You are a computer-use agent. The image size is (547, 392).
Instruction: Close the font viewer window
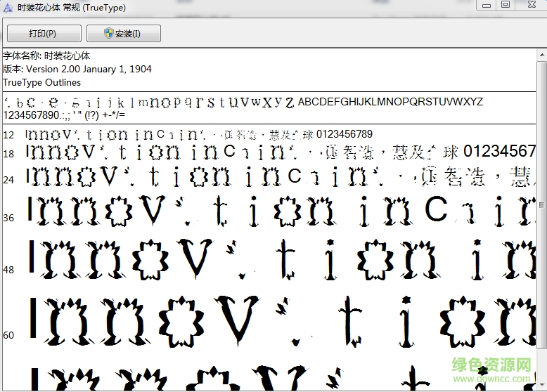pyautogui.click(x=532, y=5)
